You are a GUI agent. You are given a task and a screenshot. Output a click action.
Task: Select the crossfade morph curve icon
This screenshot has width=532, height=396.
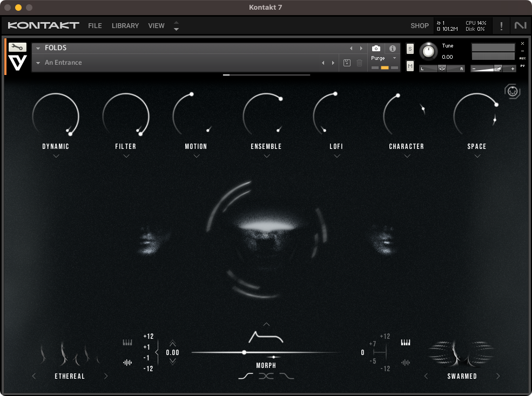[266, 376]
